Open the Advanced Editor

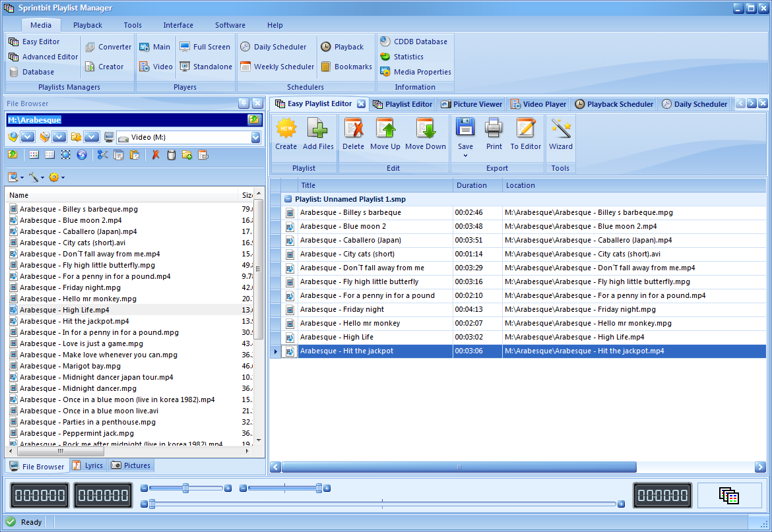tap(44, 57)
